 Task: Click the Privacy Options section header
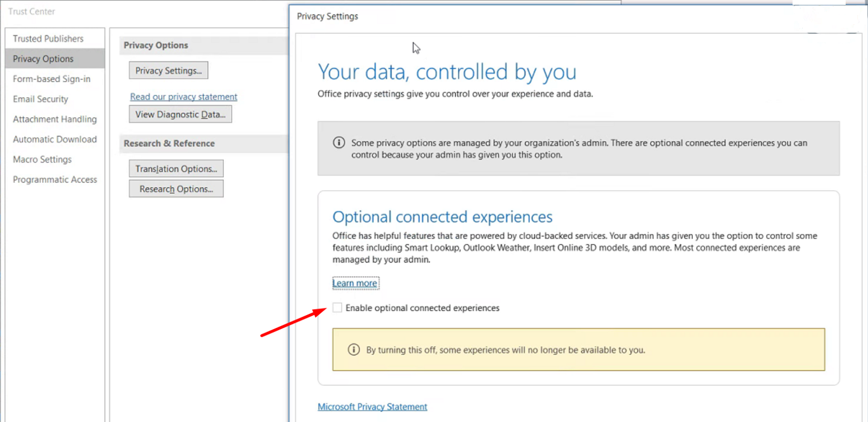156,45
